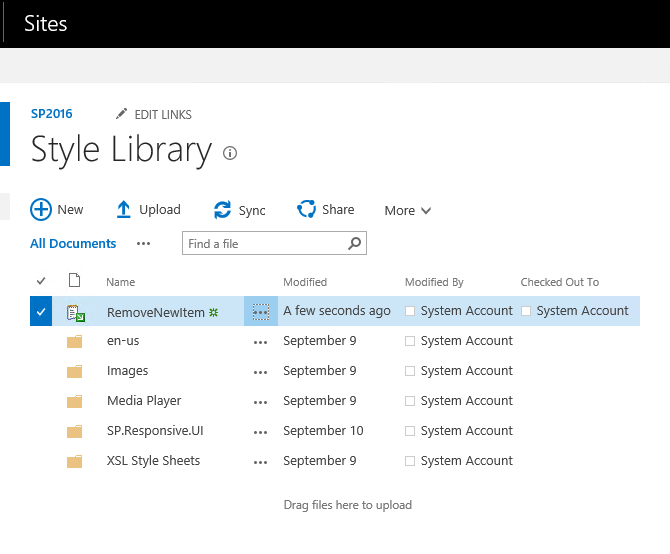Expand the More dropdown menu
The image size is (670, 554).
coord(408,210)
